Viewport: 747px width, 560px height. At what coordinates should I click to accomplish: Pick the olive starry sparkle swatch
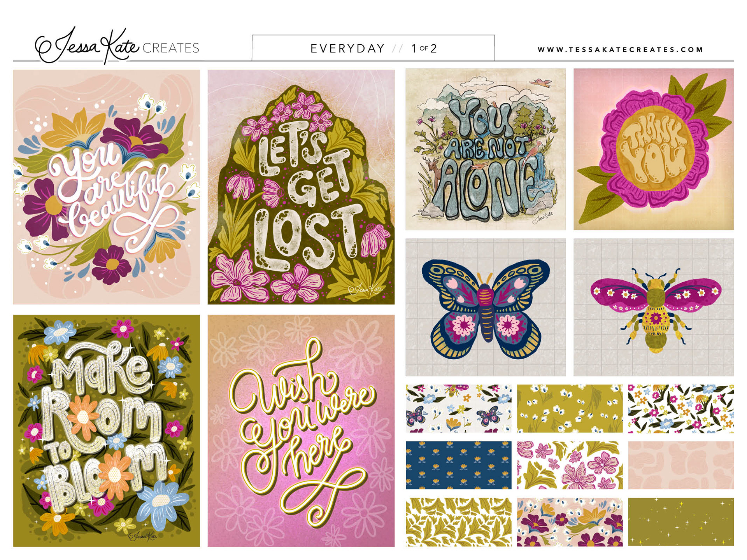[x=681, y=522]
